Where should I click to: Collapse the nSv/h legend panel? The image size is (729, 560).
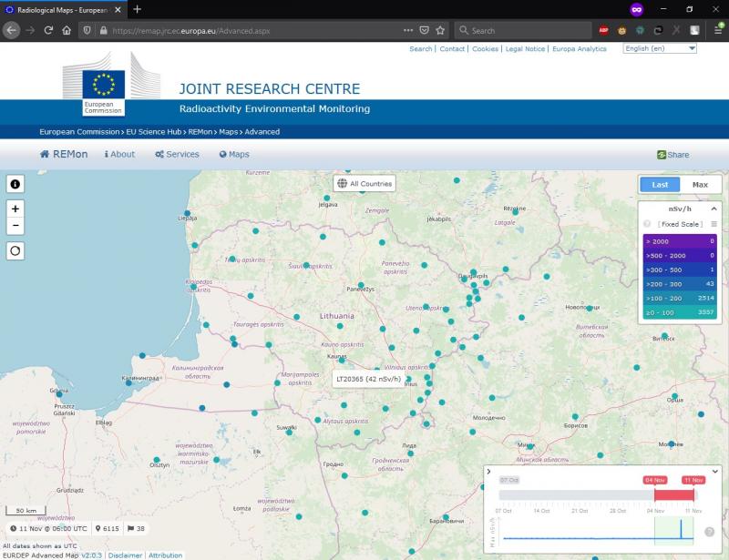pyautogui.click(x=714, y=209)
